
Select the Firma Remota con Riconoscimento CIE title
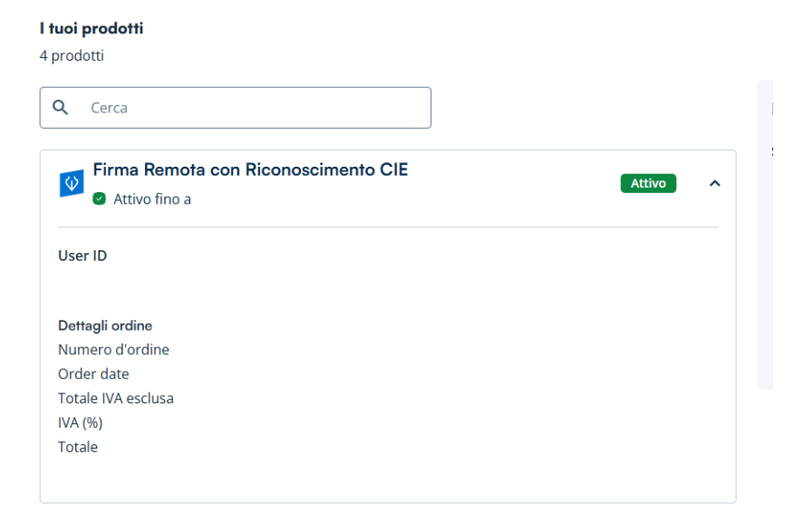(250, 171)
